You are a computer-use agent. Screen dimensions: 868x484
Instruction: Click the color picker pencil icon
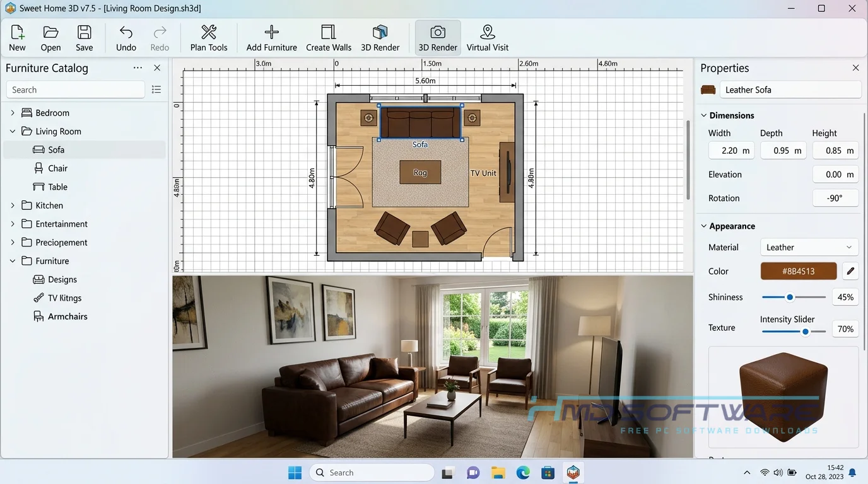pos(850,271)
